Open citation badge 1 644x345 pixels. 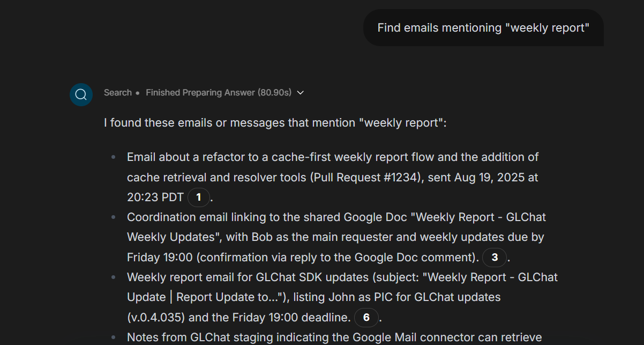click(x=199, y=197)
